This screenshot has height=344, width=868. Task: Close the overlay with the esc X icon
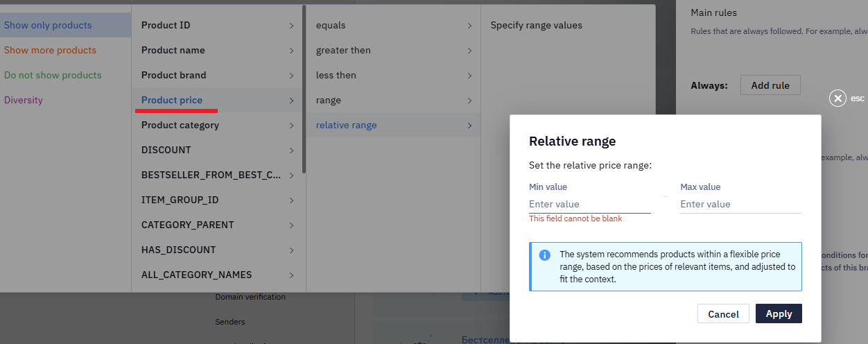[x=838, y=98]
